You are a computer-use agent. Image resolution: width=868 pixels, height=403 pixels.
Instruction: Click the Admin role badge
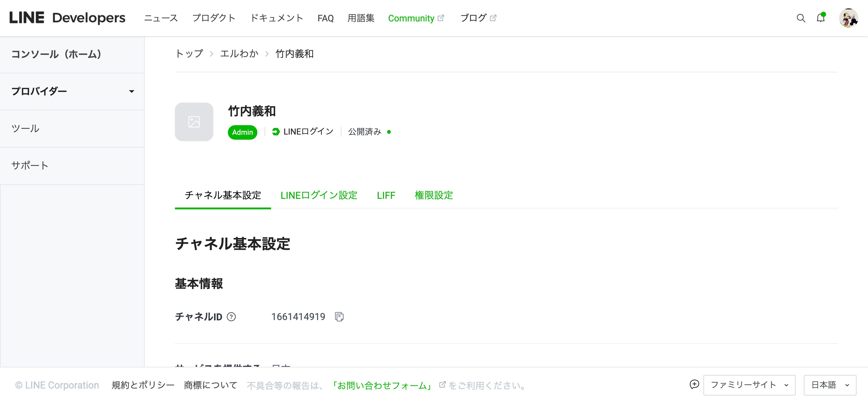(x=242, y=132)
